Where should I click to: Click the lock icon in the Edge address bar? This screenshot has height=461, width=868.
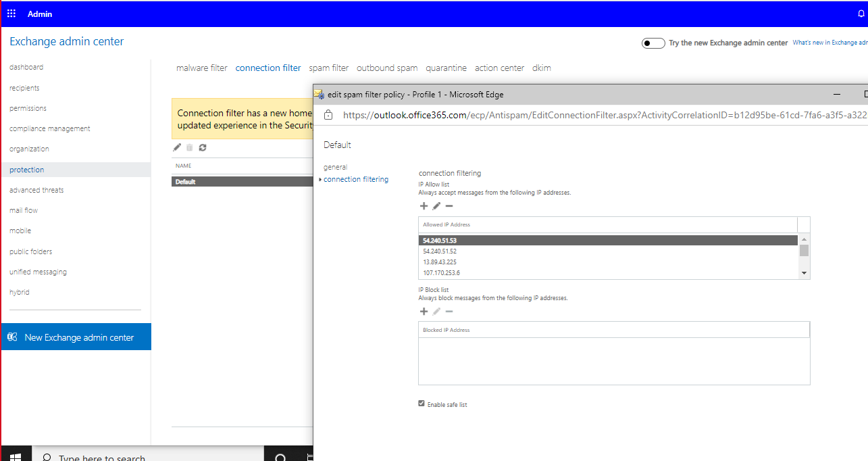point(328,115)
